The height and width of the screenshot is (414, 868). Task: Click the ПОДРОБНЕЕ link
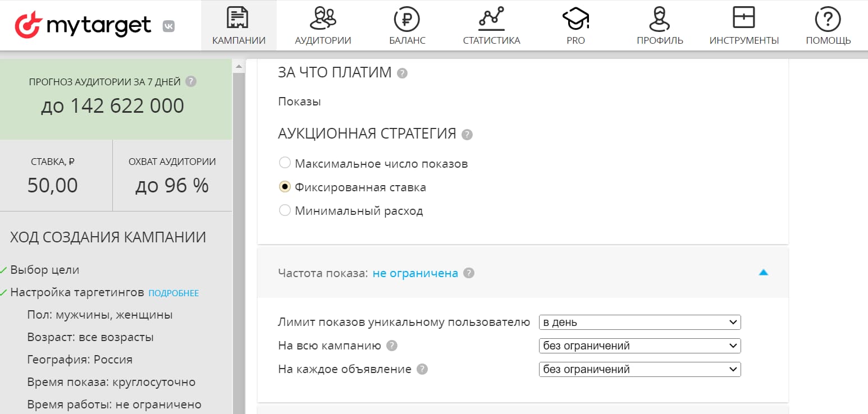pyautogui.click(x=174, y=292)
